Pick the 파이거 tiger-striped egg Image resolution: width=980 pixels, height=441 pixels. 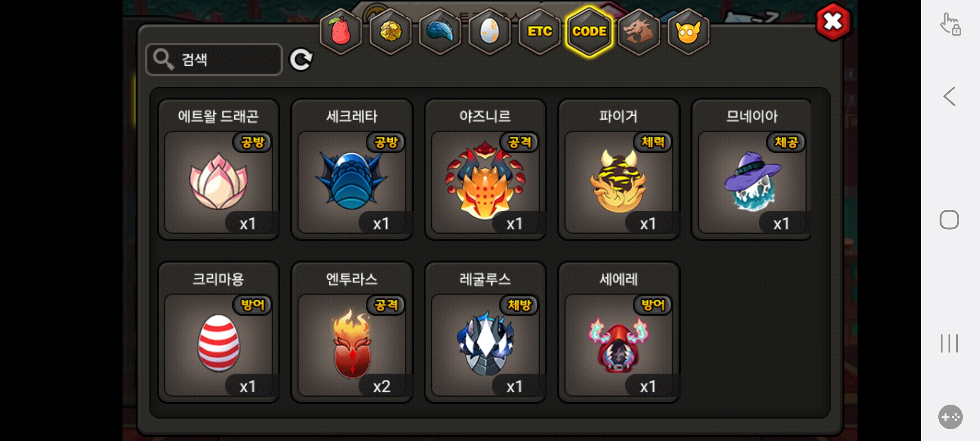619,169
